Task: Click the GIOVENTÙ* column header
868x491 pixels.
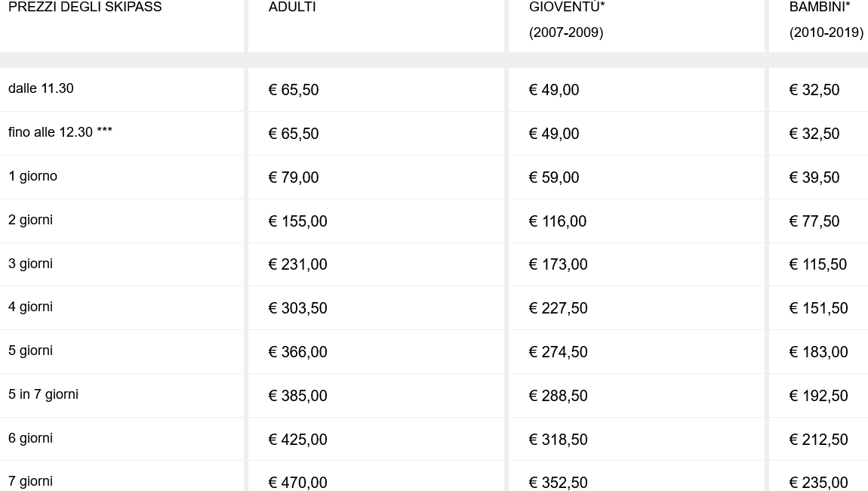Action: tap(567, 8)
